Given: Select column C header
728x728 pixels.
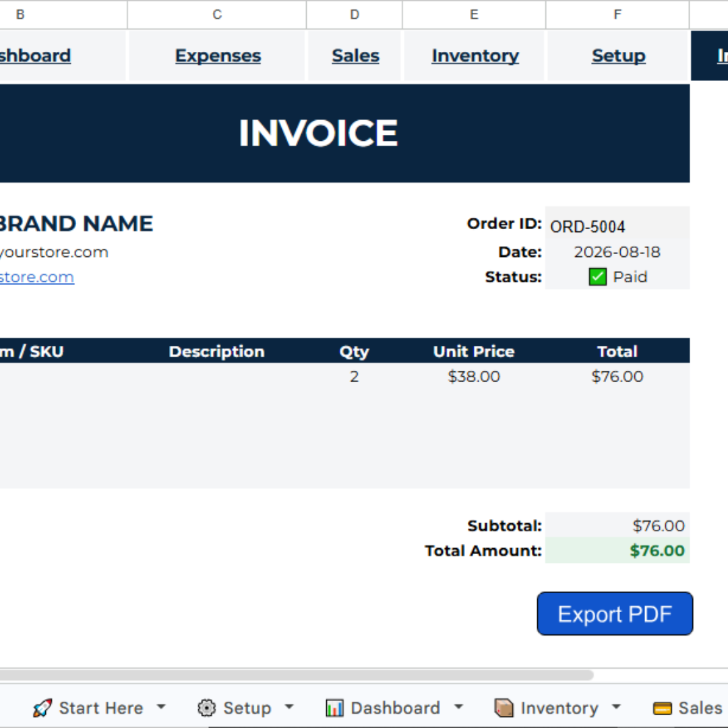Looking at the screenshot, I should 217,14.
